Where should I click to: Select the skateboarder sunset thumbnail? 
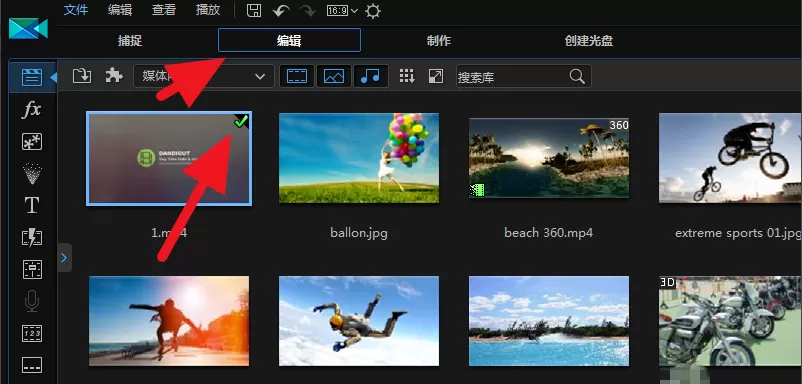click(169, 321)
